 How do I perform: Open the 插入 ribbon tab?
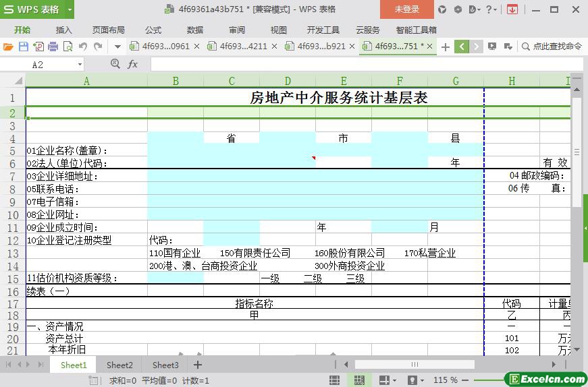tap(63, 30)
